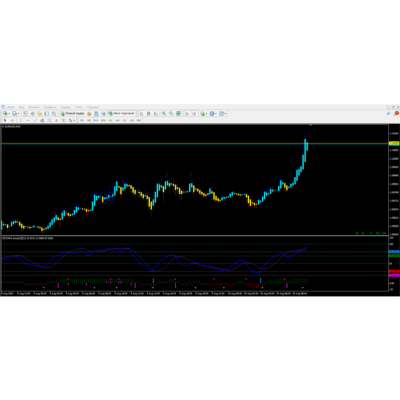Switch chart to candlesticks view
400x400 pixels.
[148, 114]
